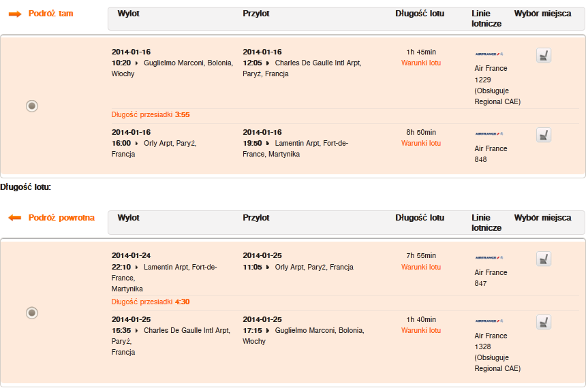The width and height of the screenshot is (588, 388).
Task: Select the return flight radio button
Action: coord(32,312)
